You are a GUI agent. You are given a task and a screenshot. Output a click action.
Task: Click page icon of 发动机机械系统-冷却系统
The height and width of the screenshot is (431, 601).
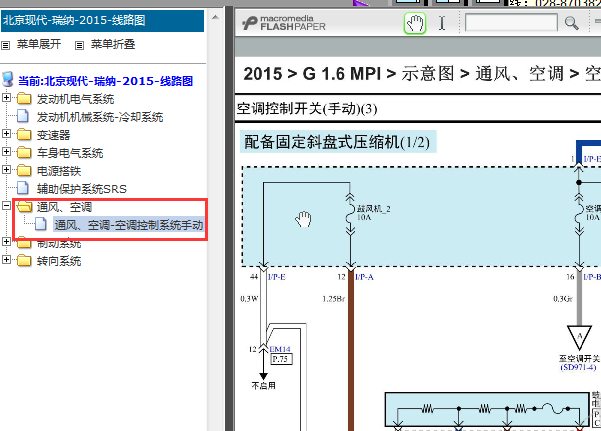(x=23, y=116)
